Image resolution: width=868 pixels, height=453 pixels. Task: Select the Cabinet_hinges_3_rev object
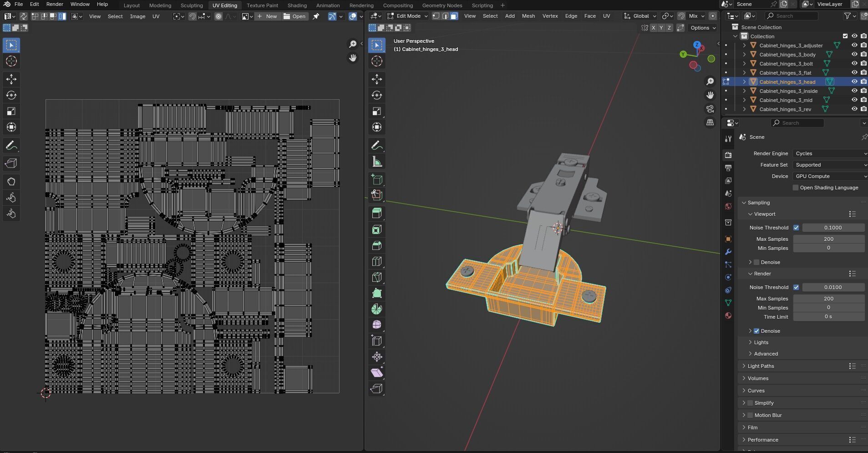point(785,109)
